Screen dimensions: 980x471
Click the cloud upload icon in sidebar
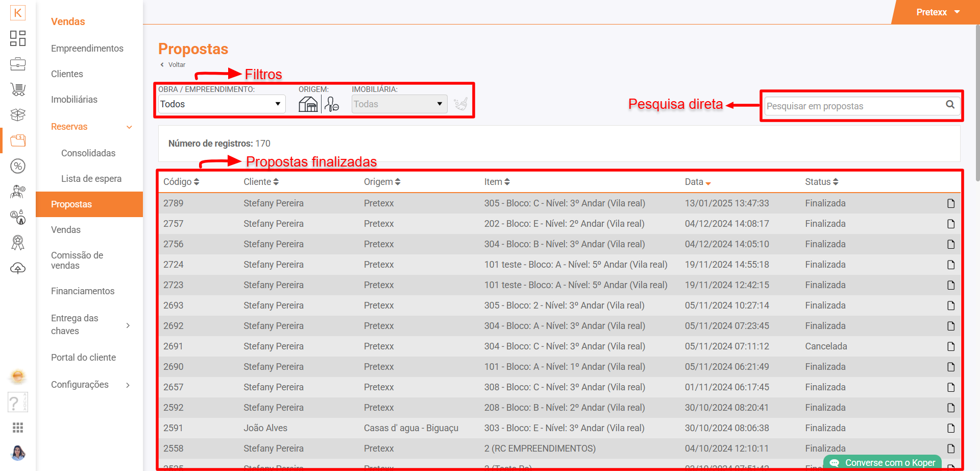[x=18, y=268]
